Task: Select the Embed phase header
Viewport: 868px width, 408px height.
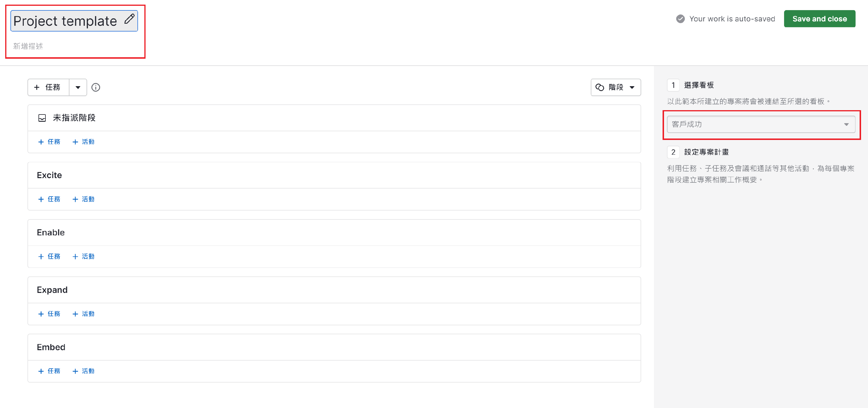Action: [51, 347]
